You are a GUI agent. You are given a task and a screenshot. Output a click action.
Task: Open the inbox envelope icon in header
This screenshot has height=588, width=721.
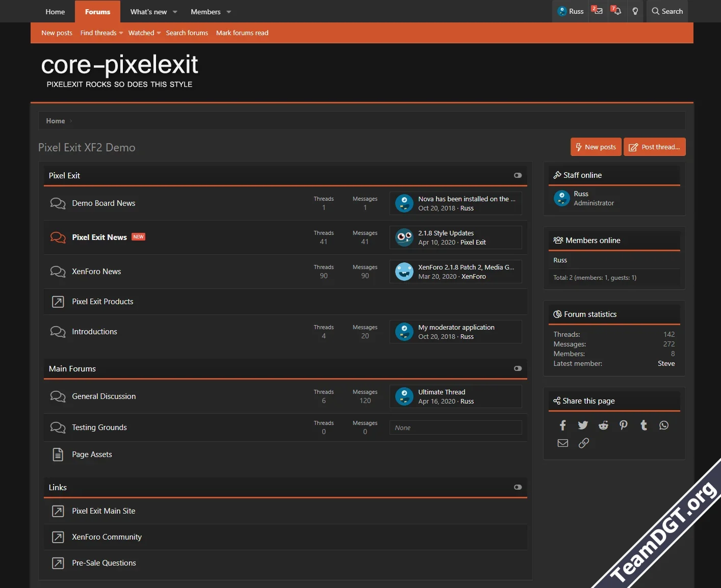pyautogui.click(x=597, y=11)
